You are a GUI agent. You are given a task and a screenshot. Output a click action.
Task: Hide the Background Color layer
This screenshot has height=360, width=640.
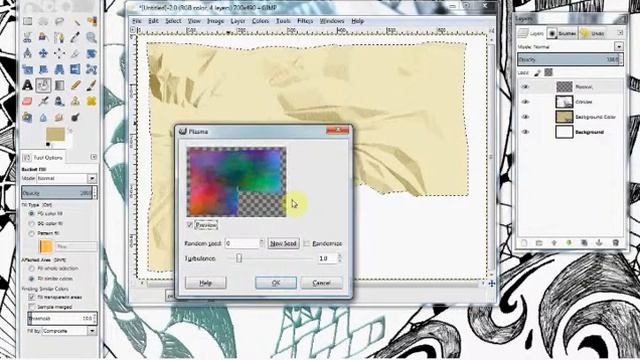click(x=525, y=117)
